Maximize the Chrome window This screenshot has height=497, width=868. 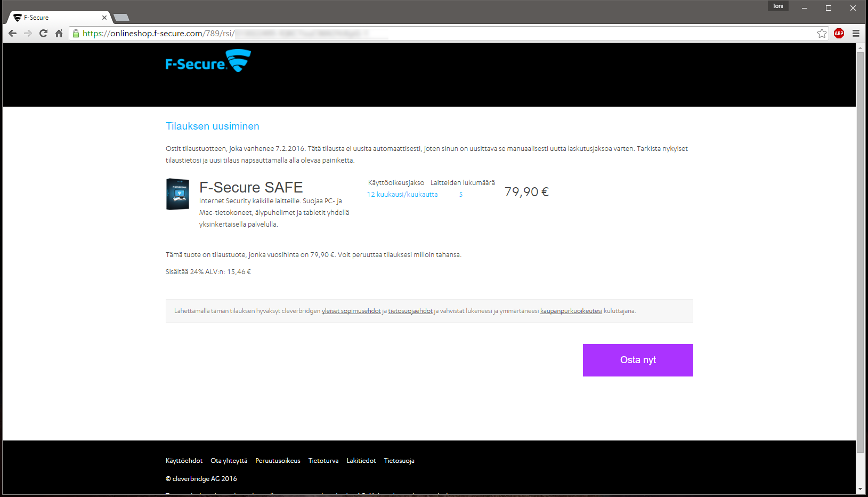click(x=829, y=8)
